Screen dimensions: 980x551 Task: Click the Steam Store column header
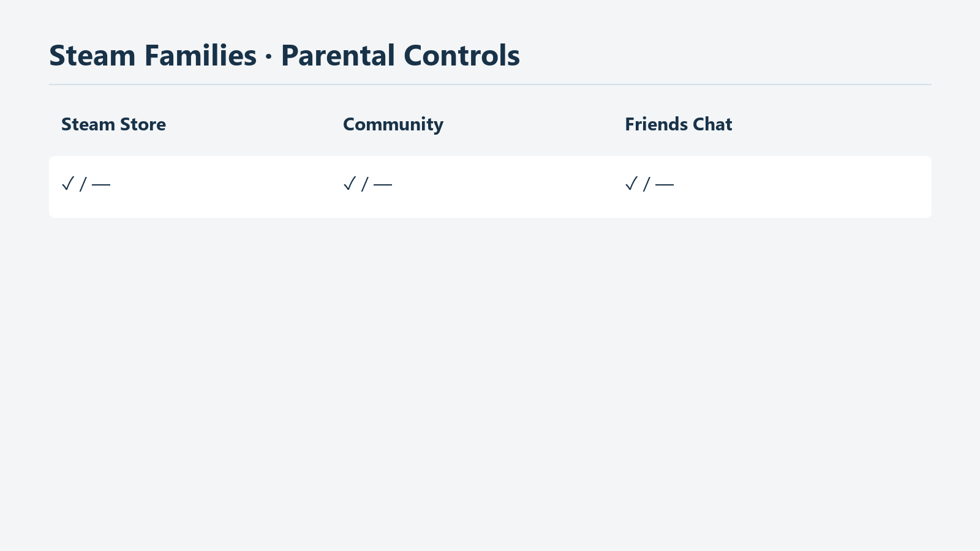(x=113, y=124)
